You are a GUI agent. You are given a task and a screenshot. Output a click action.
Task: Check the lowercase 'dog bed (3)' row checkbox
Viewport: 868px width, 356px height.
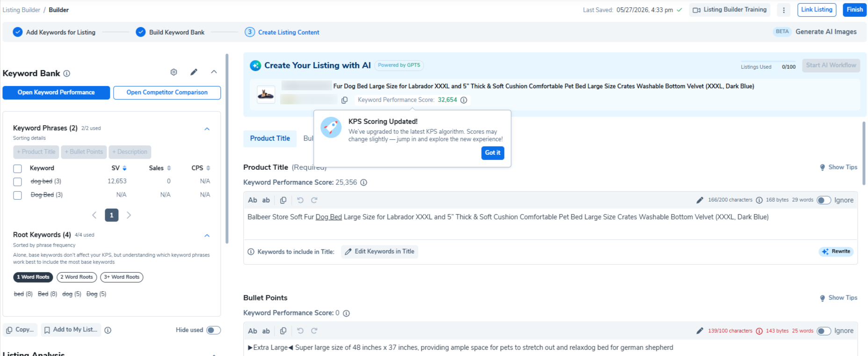tap(18, 182)
